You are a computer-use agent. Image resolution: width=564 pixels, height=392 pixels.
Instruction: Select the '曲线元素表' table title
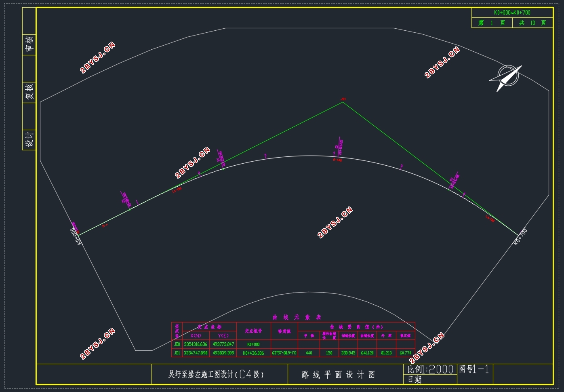click(296, 317)
